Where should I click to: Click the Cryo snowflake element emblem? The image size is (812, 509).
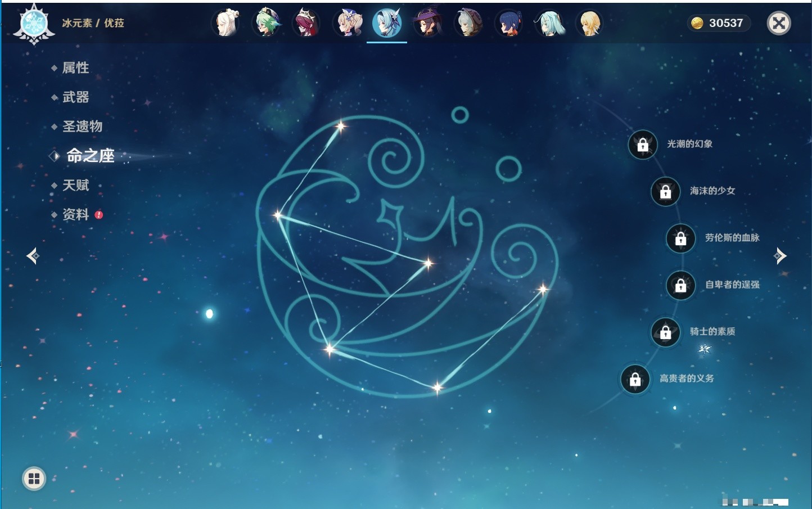[34, 25]
